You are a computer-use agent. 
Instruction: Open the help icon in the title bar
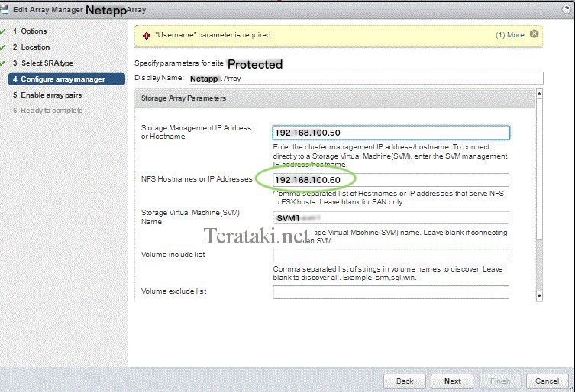click(567, 10)
